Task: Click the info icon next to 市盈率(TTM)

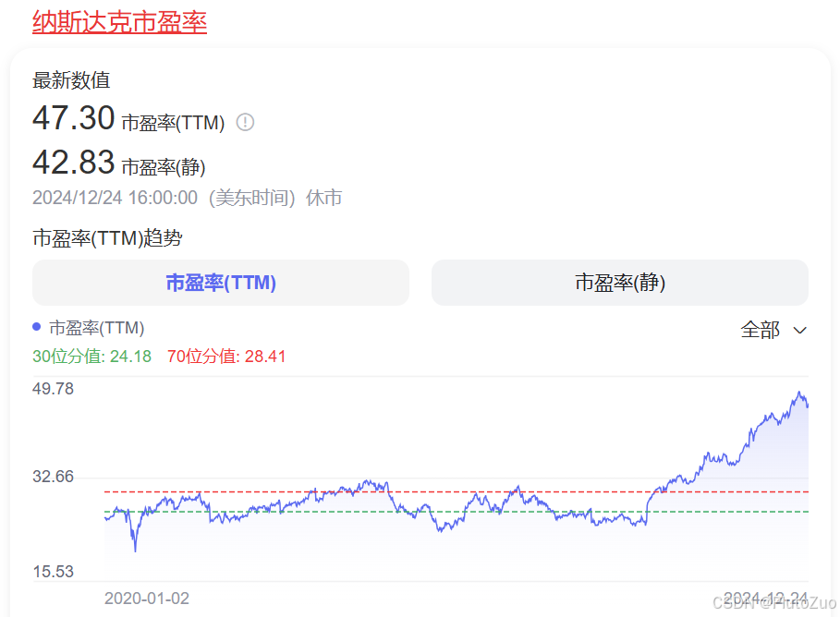Action: [x=246, y=122]
